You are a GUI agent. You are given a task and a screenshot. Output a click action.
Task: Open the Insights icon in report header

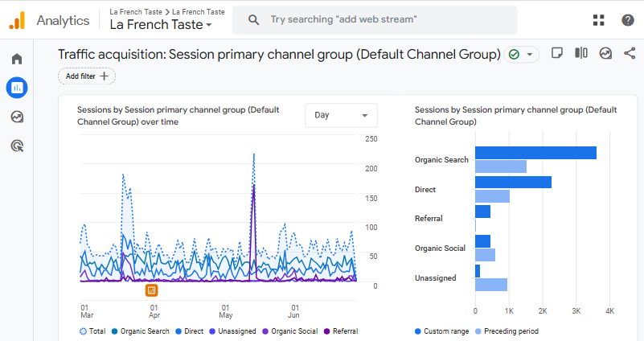coord(605,53)
